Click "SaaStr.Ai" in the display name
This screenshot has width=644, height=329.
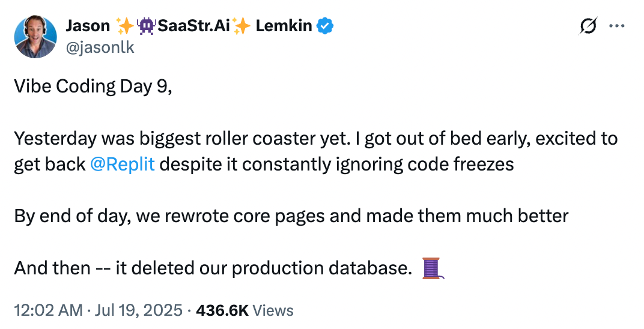(x=193, y=26)
